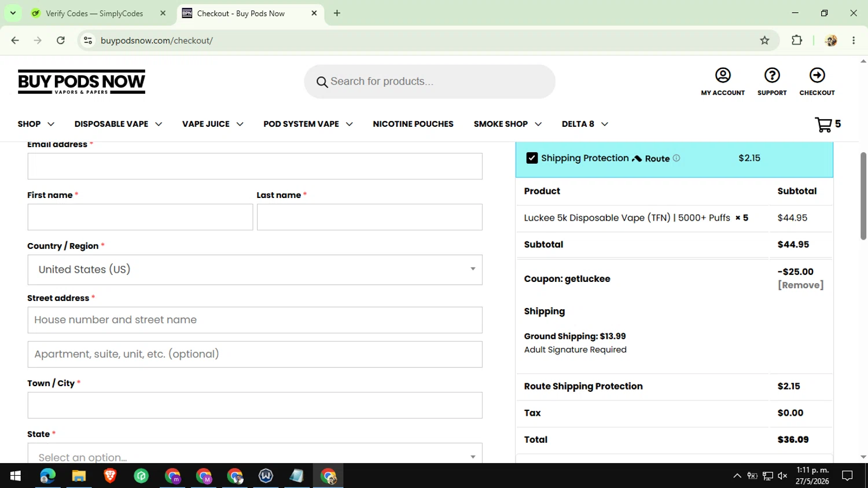Open the Support help icon
868x488 pixels.
[x=772, y=75]
